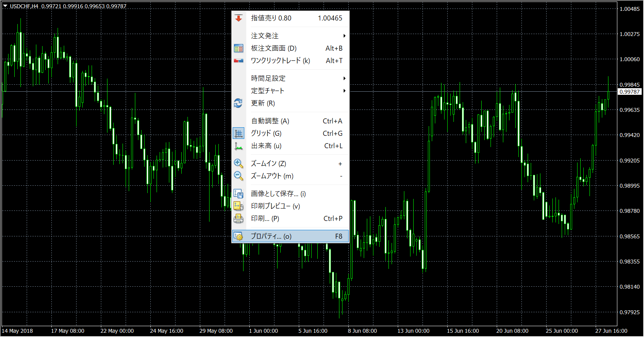Click the 13 Jun 00:00 time label
The height and width of the screenshot is (337, 644).
[x=413, y=331]
